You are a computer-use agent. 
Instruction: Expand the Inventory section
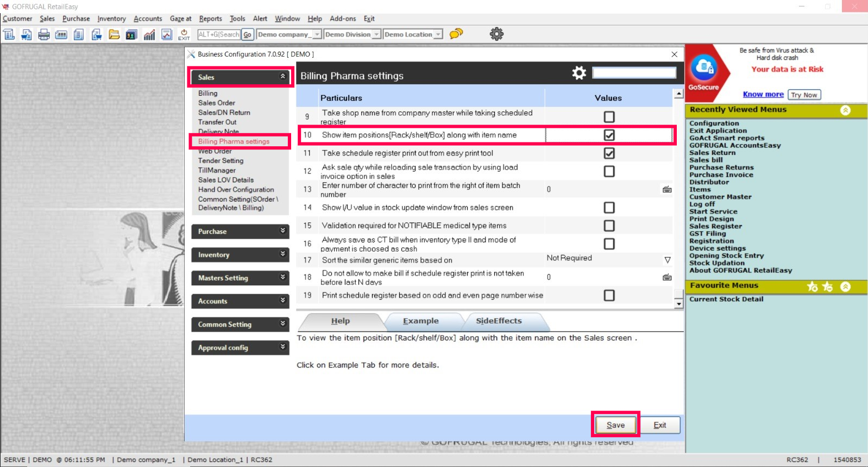pos(240,255)
